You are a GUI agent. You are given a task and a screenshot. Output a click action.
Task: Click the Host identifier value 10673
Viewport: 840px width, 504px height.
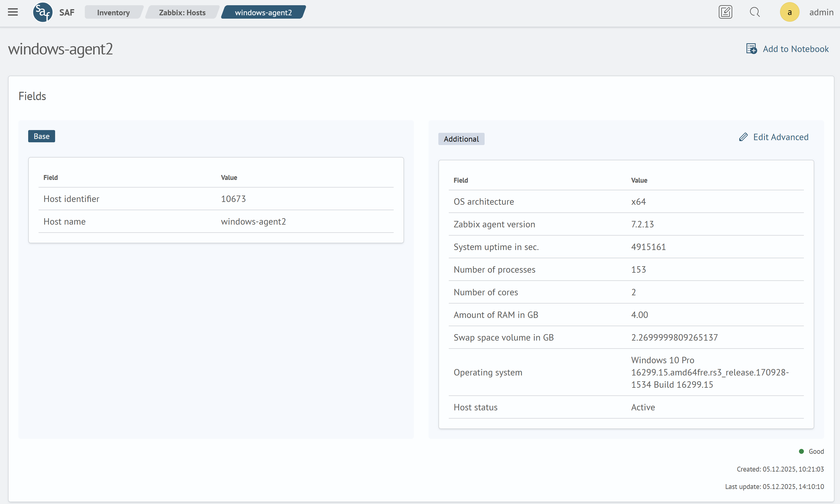(x=233, y=199)
